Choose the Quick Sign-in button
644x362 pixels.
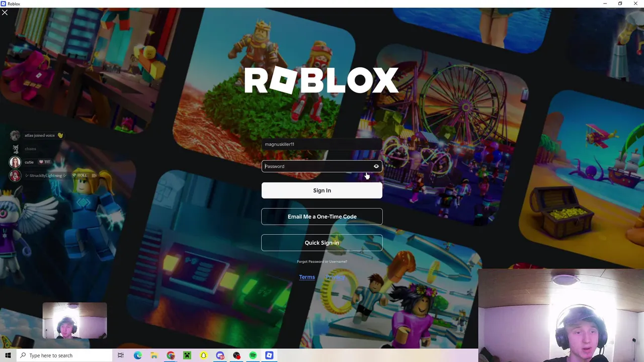click(322, 243)
